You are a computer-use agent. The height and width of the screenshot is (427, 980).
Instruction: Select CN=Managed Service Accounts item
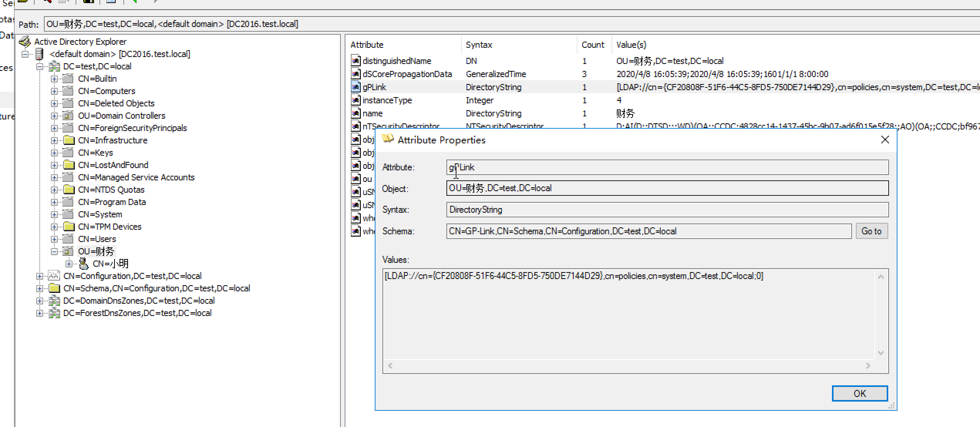tap(136, 177)
